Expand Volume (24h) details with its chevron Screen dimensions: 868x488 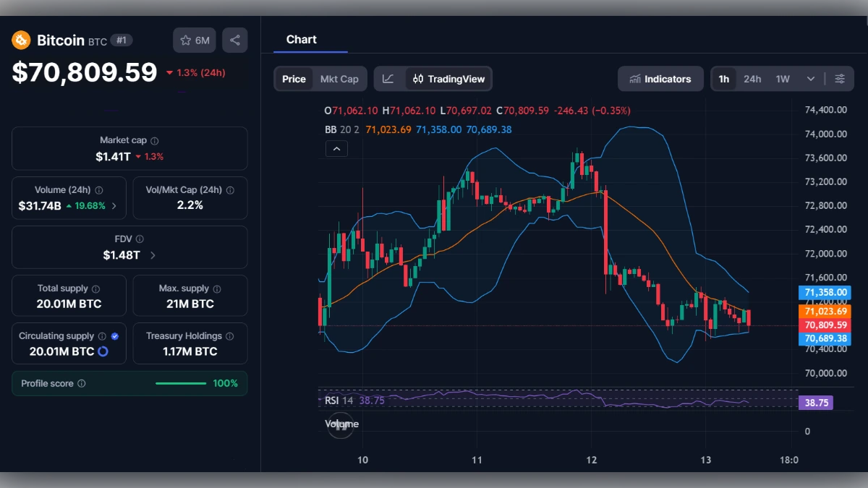[113, 205]
